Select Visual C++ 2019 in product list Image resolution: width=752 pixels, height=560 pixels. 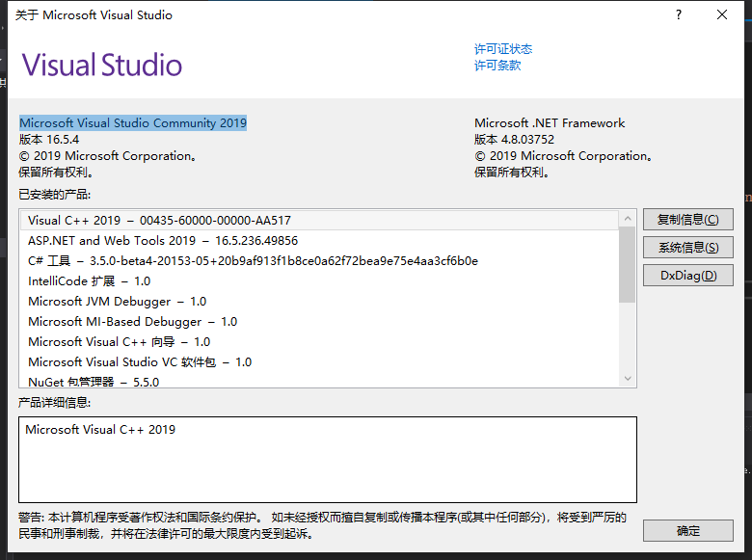pyautogui.click(x=159, y=221)
